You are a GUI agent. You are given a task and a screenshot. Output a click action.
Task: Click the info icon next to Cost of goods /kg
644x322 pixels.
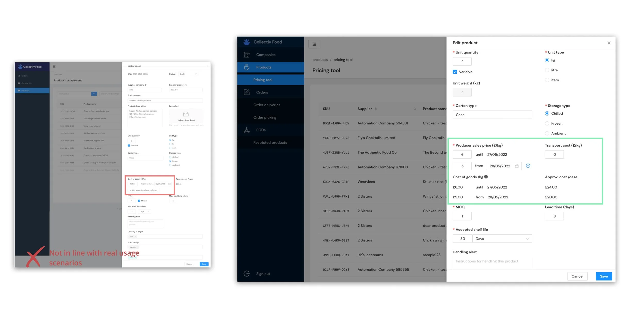pos(486,177)
